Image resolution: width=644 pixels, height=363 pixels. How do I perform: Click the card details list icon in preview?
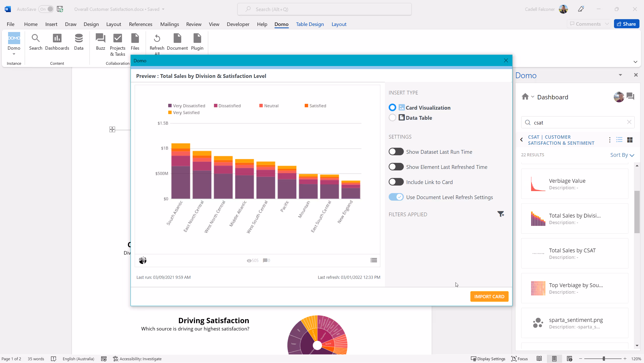[x=374, y=260]
